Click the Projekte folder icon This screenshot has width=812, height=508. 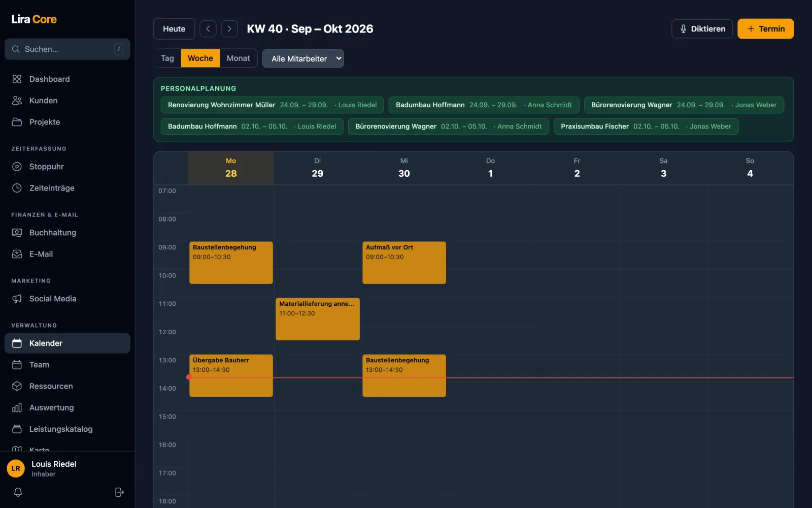(17, 122)
